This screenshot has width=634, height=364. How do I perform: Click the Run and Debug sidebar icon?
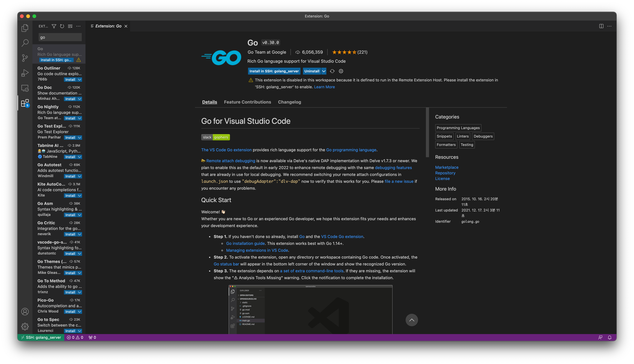coord(25,73)
